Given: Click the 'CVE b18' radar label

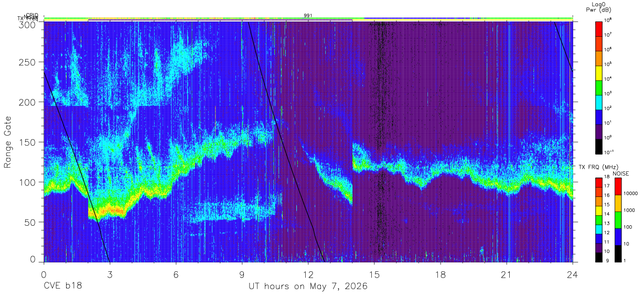Looking at the screenshot, I should coord(62,287).
